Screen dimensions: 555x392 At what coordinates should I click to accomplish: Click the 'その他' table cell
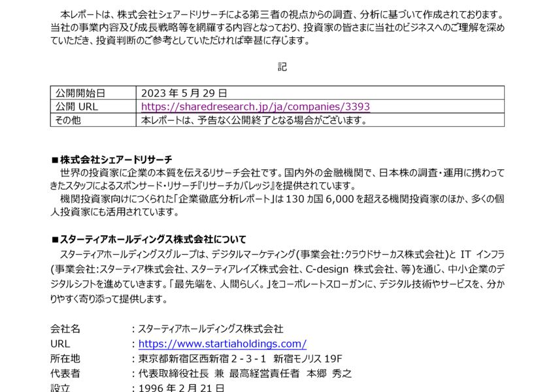point(93,120)
